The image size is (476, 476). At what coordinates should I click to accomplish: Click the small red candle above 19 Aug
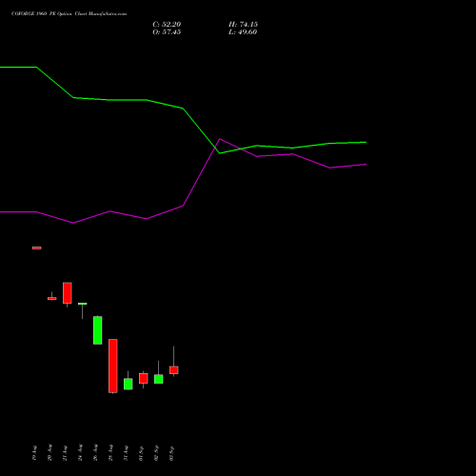(37, 248)
